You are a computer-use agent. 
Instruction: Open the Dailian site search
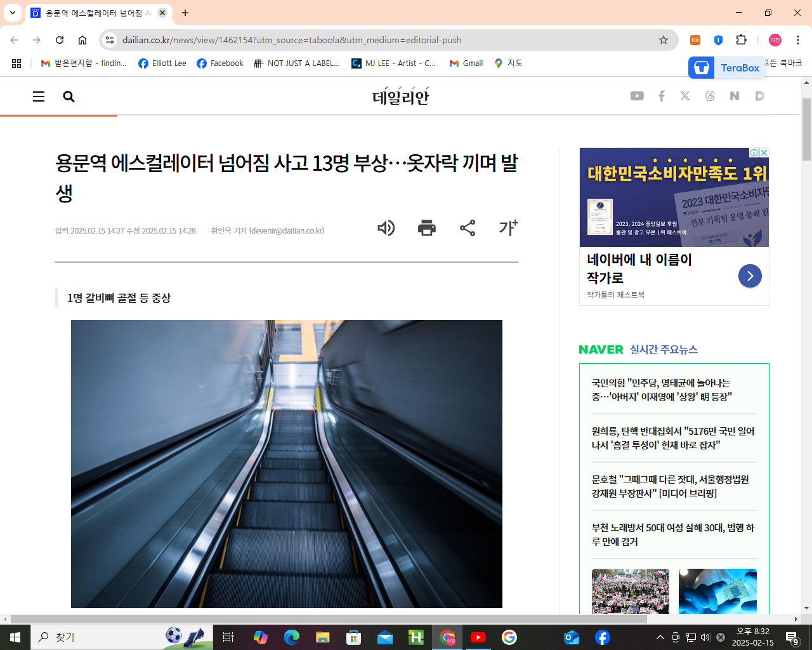coord(69,96)
